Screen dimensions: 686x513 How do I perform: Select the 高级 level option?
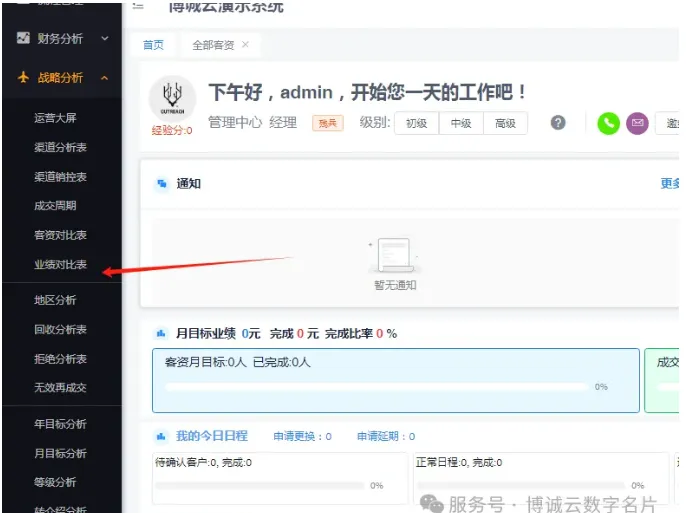505,123
